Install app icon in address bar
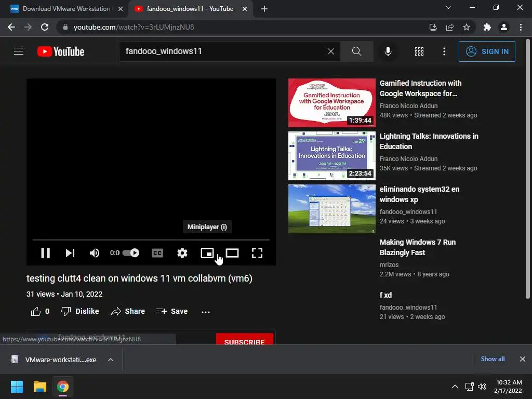532x399 pixels. 433,27
